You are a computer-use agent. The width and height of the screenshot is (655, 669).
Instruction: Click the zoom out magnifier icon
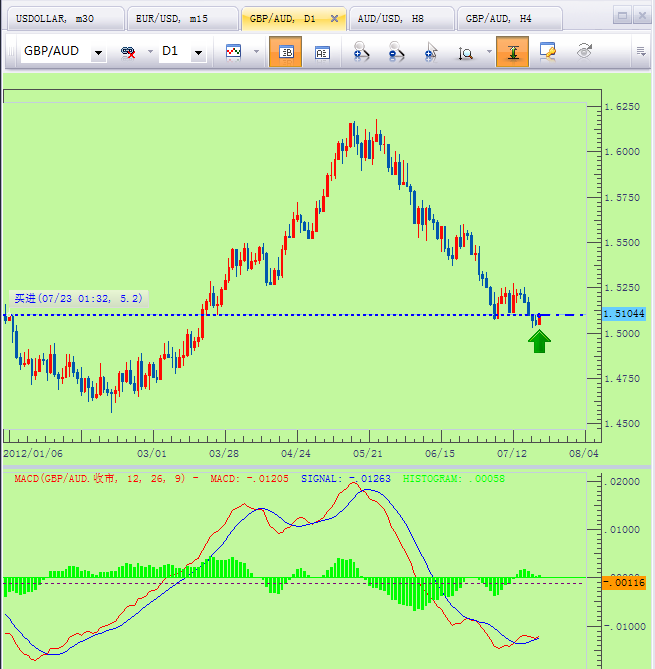[396, 52]
